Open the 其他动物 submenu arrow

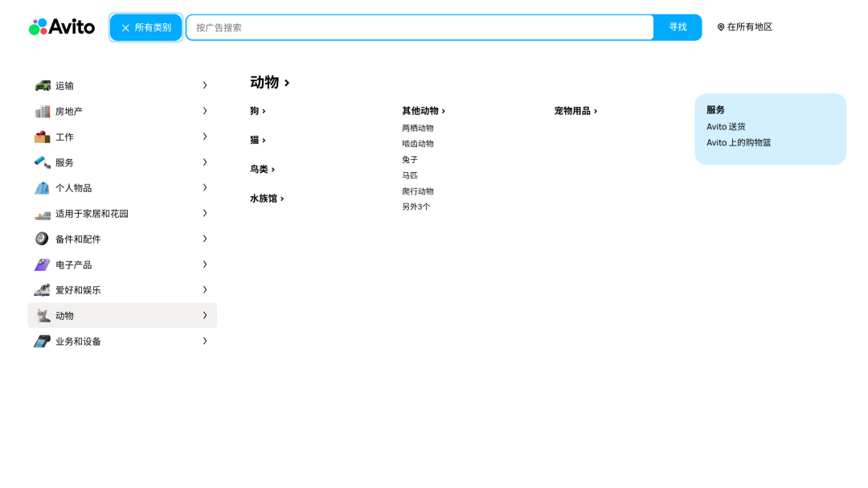[x=444, y=111]
